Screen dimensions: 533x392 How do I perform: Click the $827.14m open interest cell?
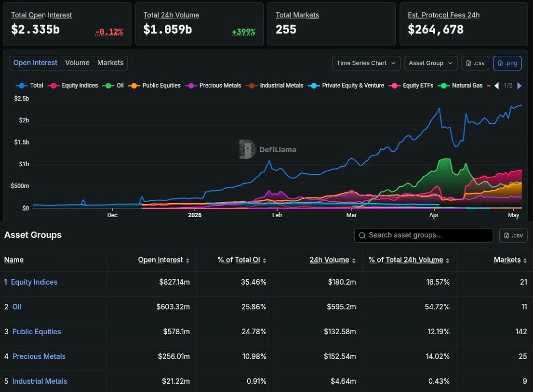pyautogui.click(x=174, y=282)
